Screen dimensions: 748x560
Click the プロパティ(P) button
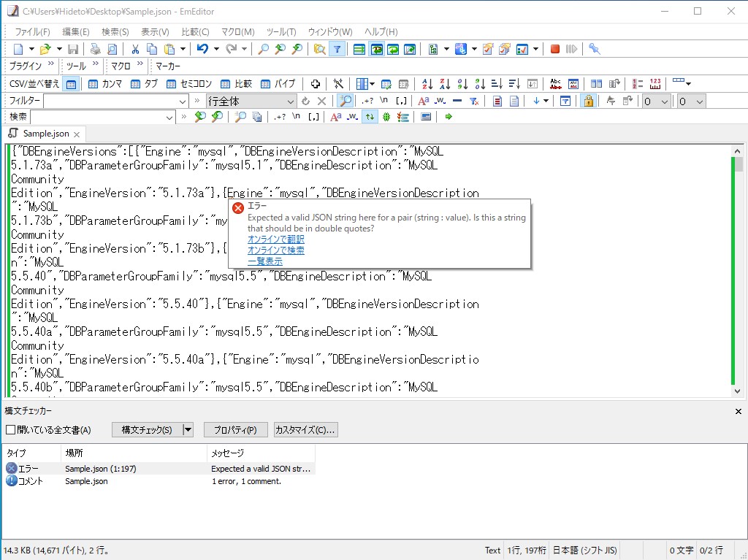click(235, 430)
